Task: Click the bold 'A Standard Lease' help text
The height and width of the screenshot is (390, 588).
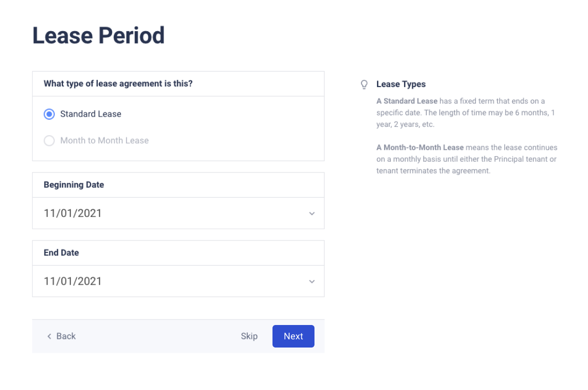Action: coord(407,101)
